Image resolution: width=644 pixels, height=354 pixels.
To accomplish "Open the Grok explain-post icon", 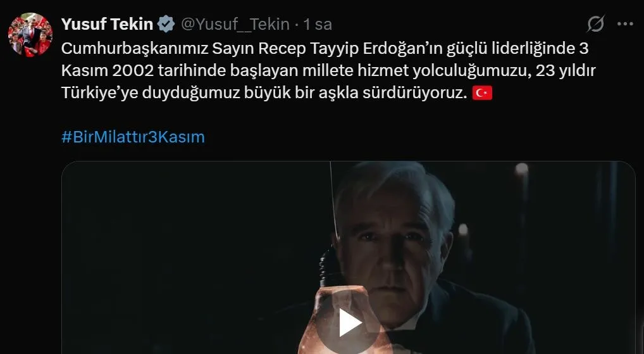I will click(x=595, y=24).
